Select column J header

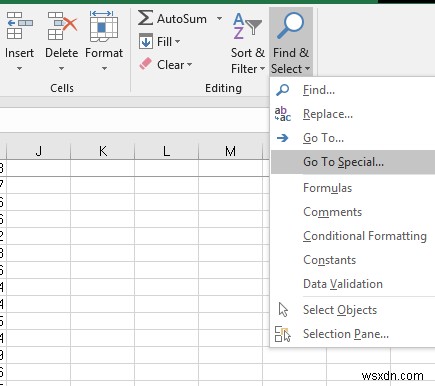coord(39,151)
